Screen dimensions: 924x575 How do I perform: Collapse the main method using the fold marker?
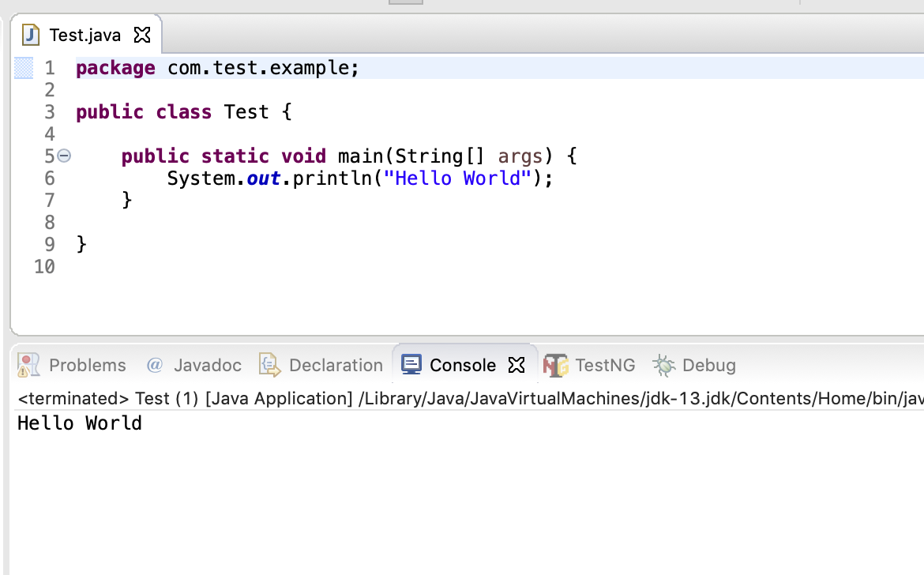(x=64, y=156)
